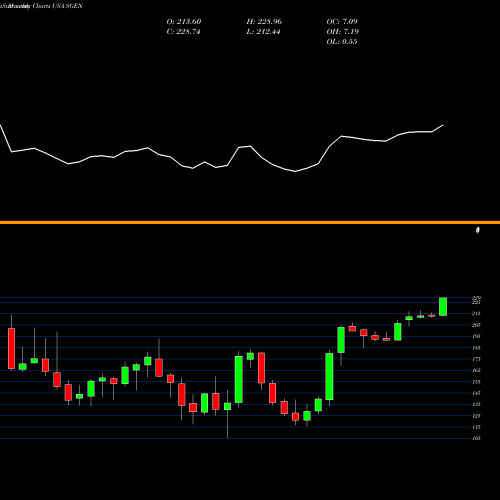Click the end point of the white line

443,125
